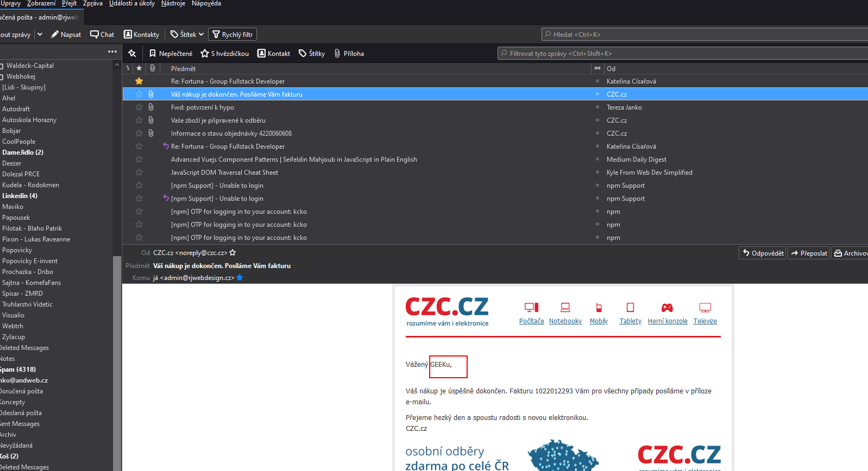Star the Vaše zboží je připravené message
This screenshot has height=471, width=868.
pos(139,120)
